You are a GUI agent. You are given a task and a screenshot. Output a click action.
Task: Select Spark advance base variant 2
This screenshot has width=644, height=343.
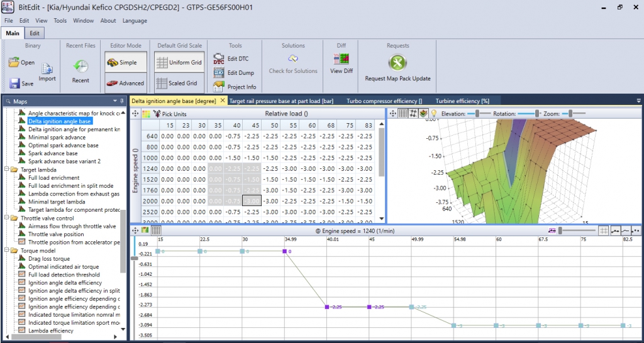click(65, 161)
